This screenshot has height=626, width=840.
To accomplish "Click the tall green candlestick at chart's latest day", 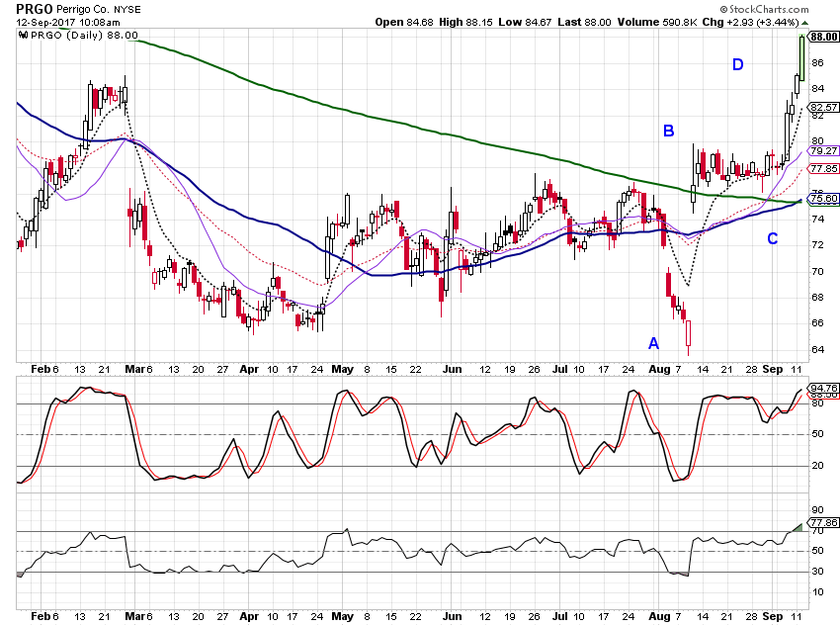I will tap(802, 58).
